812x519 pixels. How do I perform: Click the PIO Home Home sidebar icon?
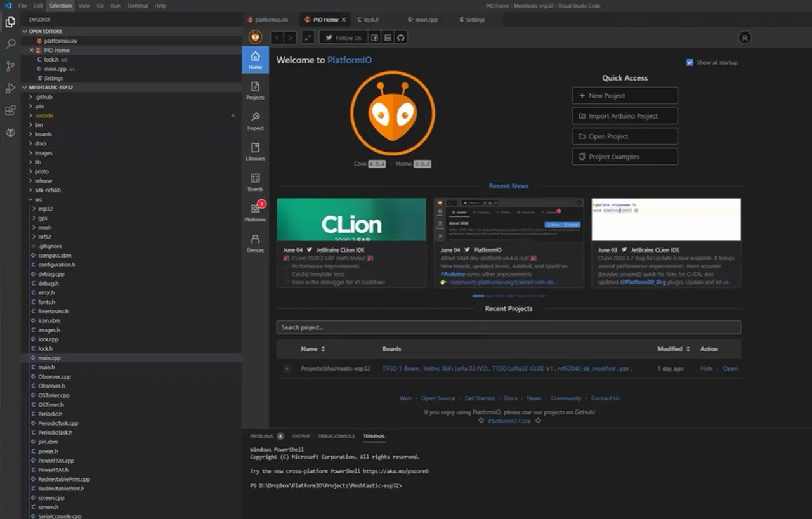tap(255, 60)
